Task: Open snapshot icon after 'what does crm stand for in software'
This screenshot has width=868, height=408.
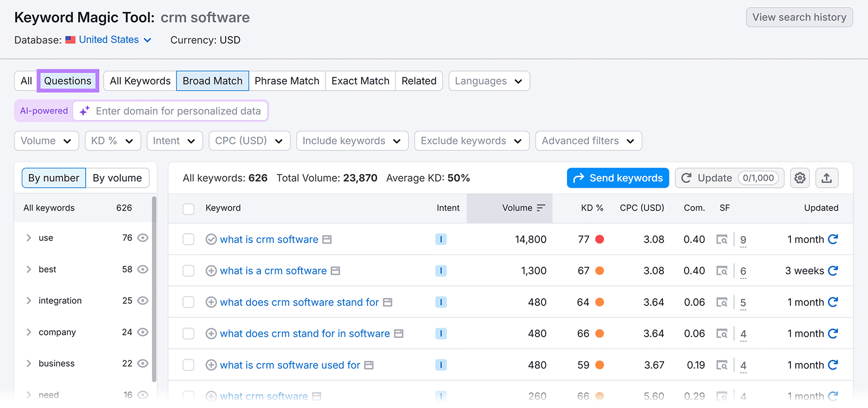Action: 399,334
